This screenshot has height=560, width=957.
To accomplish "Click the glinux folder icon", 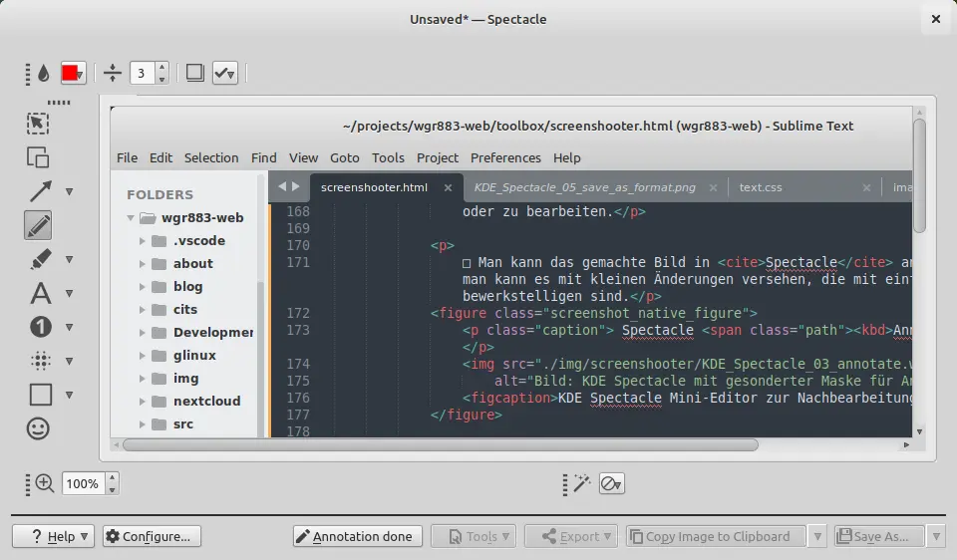I will (159, 356).
